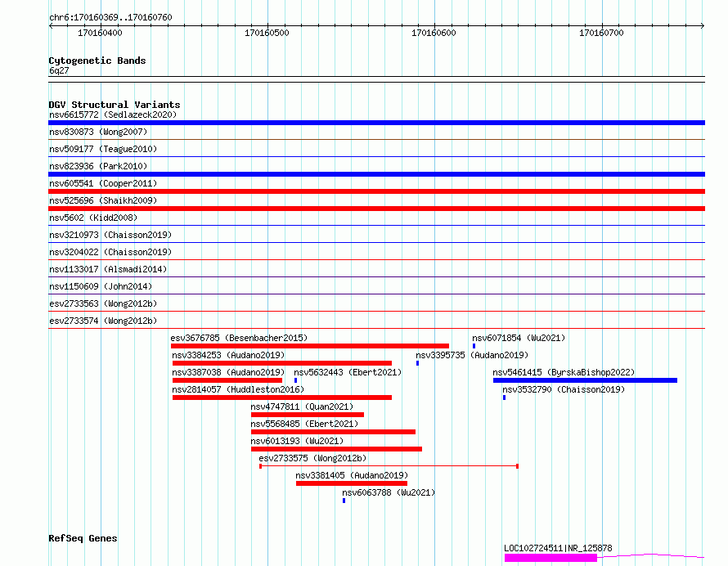Screen dimensions: 728x566
Task: Click the DGV Structural Variants track title
Action: click(115, 105)
